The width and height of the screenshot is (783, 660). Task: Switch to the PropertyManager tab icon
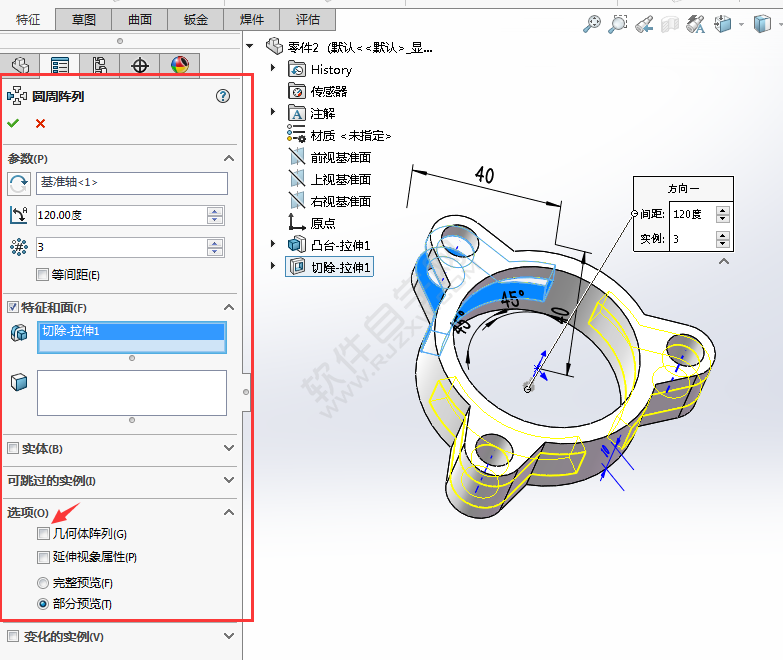click(60, 65)
